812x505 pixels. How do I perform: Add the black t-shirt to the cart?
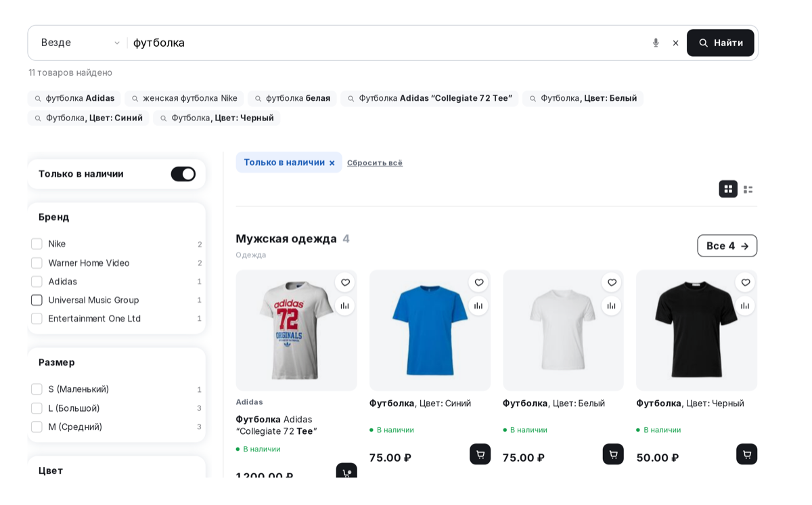(x=747, y=454)
